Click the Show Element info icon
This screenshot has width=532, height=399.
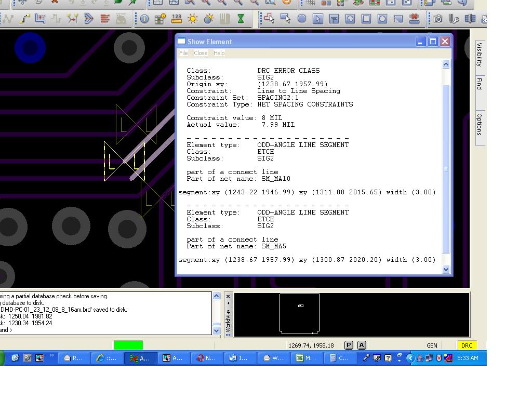144,19
